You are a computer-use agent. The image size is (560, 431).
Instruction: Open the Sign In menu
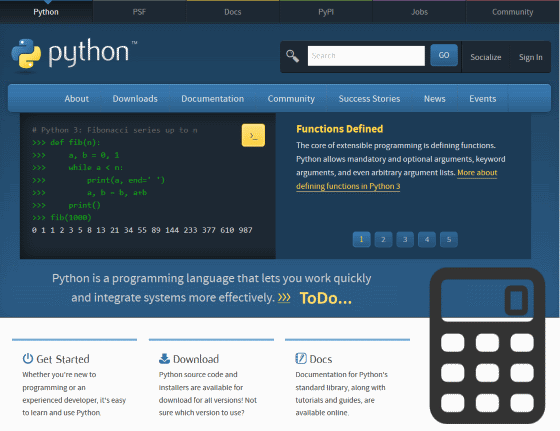pyautogui.click(x=530, y=57)
